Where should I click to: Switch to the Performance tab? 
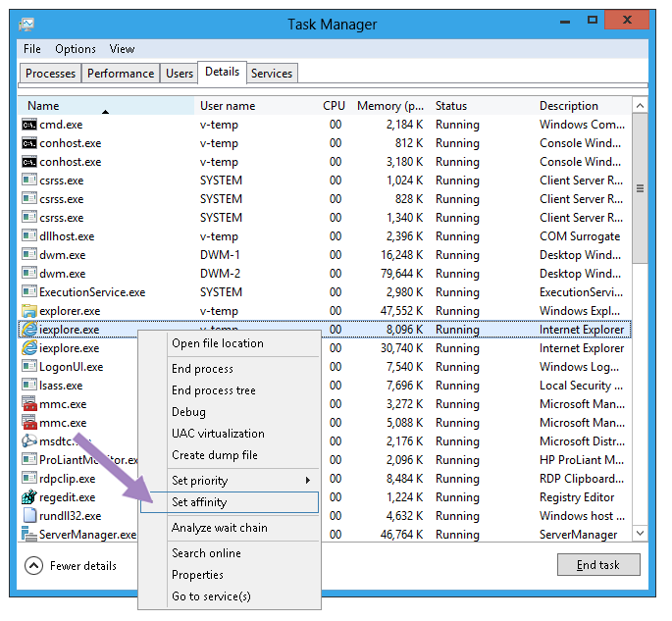pyautogui.click(x=121, y=74)
